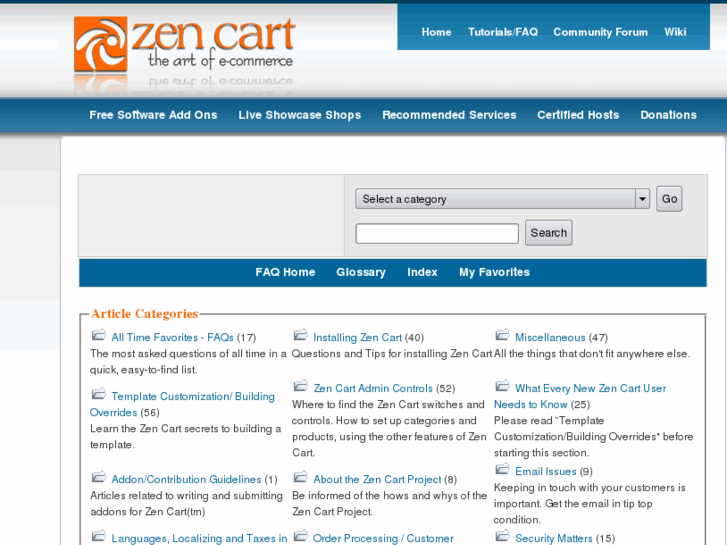This screenshot has height=545, width=727.
Task: Click folder icon beside Languages, Localizing and Taxes
Action: click(98, 536)
